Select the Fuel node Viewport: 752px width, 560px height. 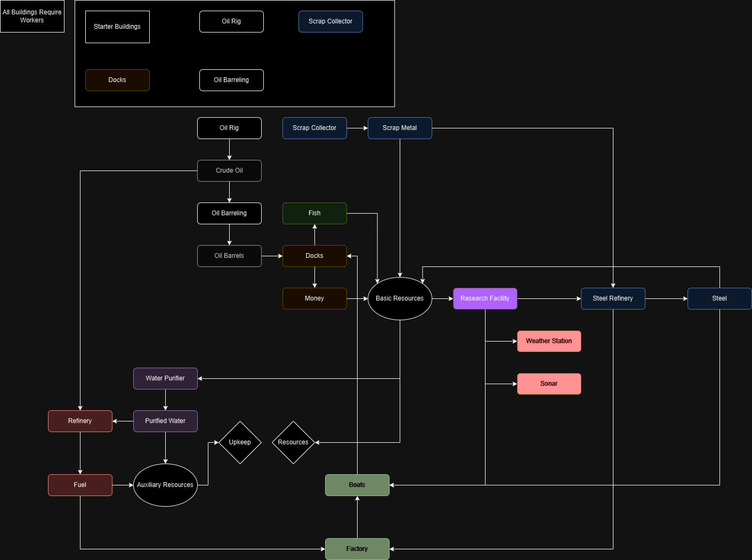80,485
